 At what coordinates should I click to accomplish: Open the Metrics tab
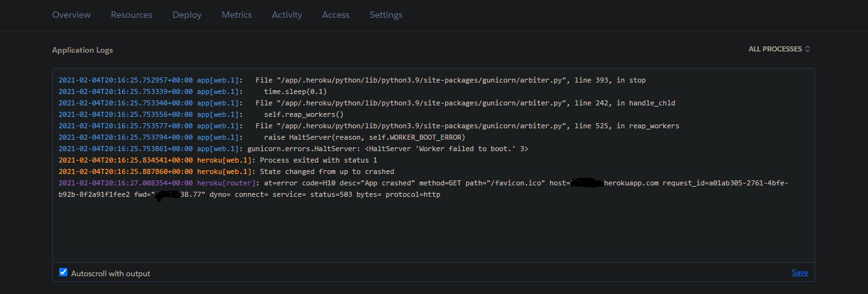click(237, 15)
